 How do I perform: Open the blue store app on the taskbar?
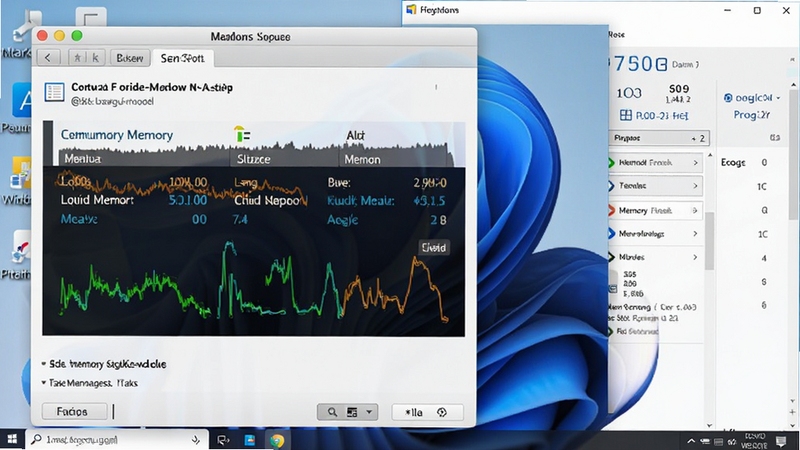tap(250, 440)
